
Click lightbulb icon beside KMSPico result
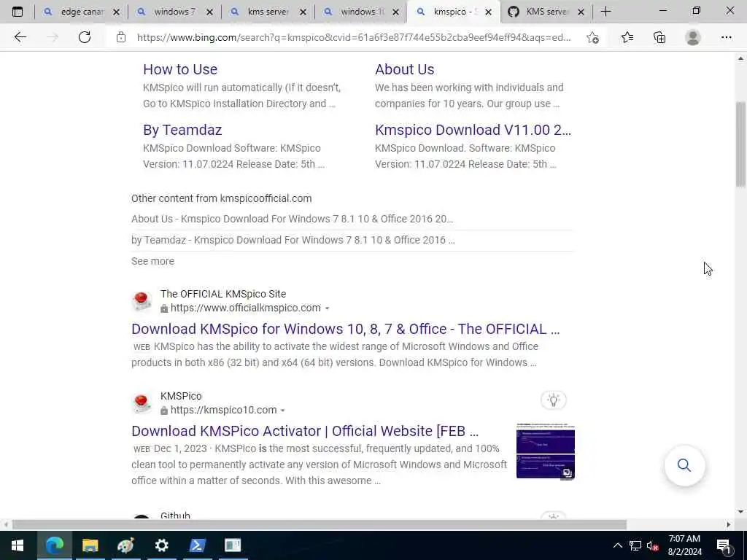(553, 400)
